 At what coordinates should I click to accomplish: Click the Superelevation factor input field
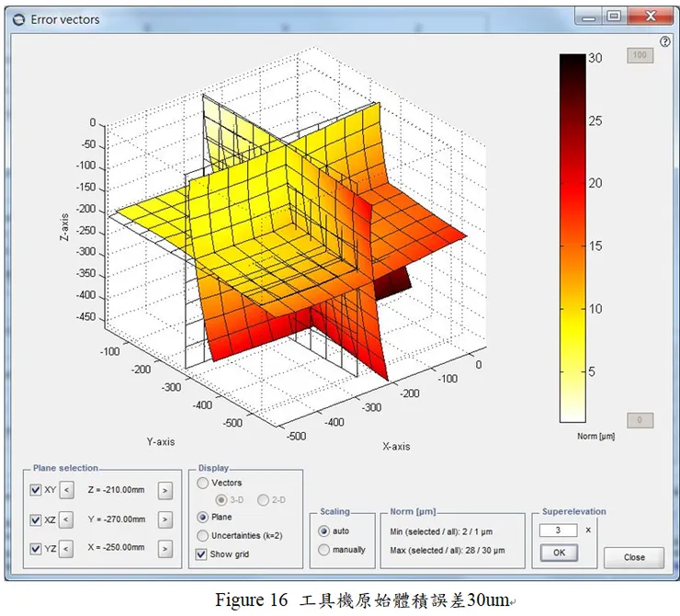point(558,530)
